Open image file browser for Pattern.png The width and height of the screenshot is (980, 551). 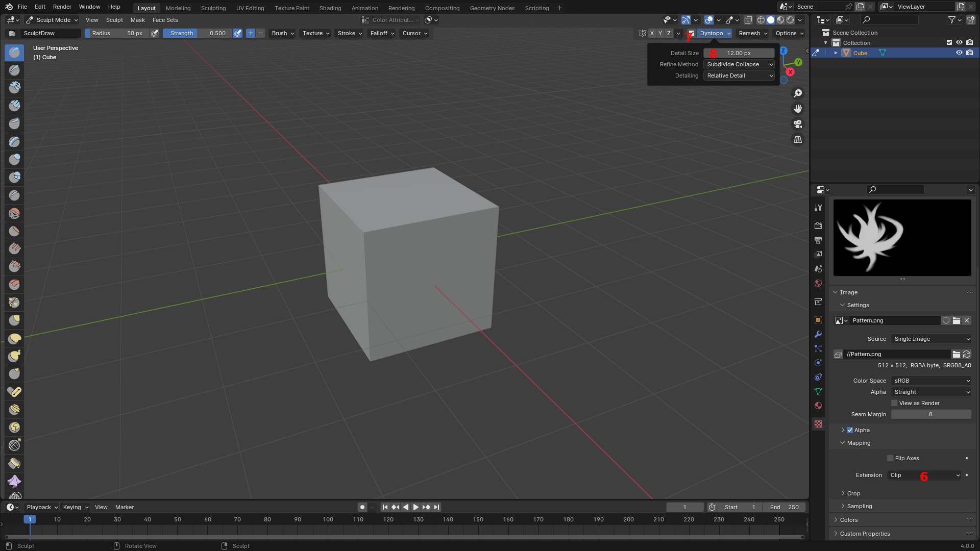point(957,320)
